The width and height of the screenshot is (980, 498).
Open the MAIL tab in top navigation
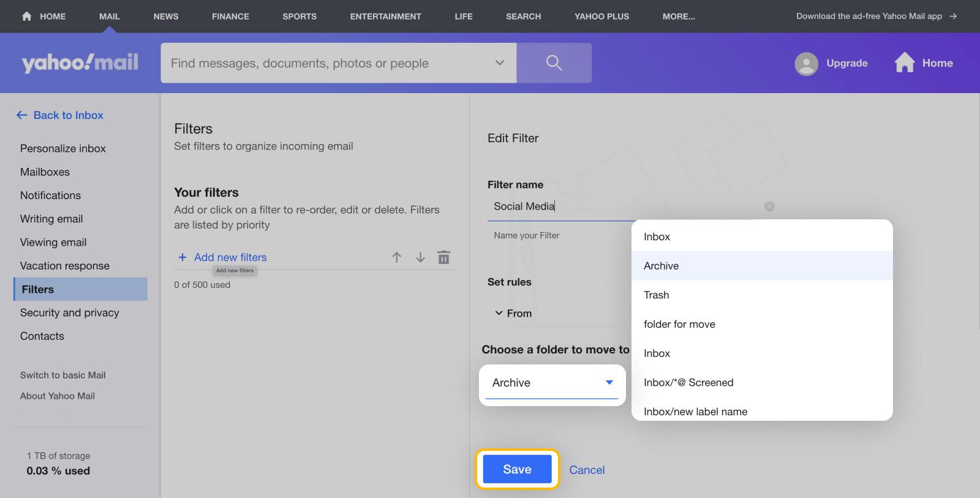(x=110, y=16)
